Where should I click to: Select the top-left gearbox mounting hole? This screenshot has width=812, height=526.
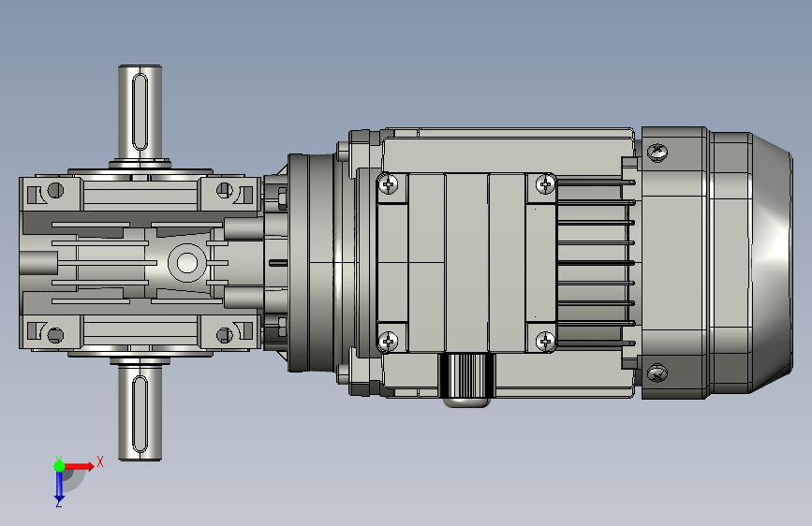pos(55,190)
